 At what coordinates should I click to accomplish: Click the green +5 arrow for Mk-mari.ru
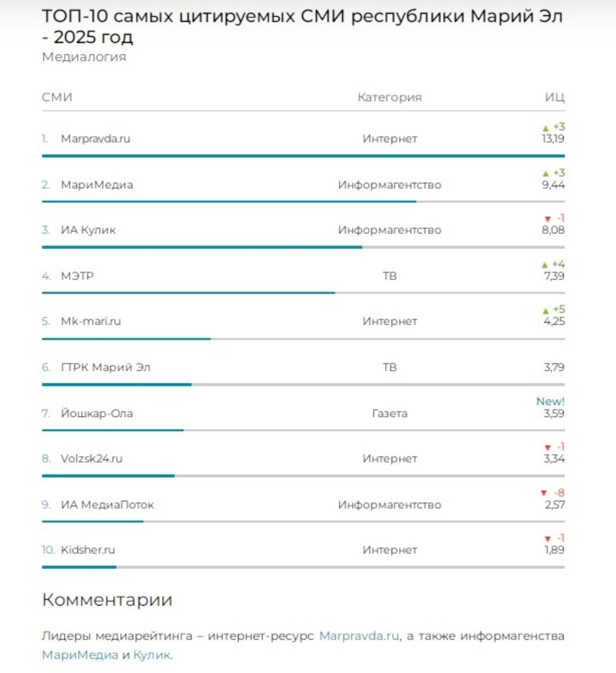[545, 311]
